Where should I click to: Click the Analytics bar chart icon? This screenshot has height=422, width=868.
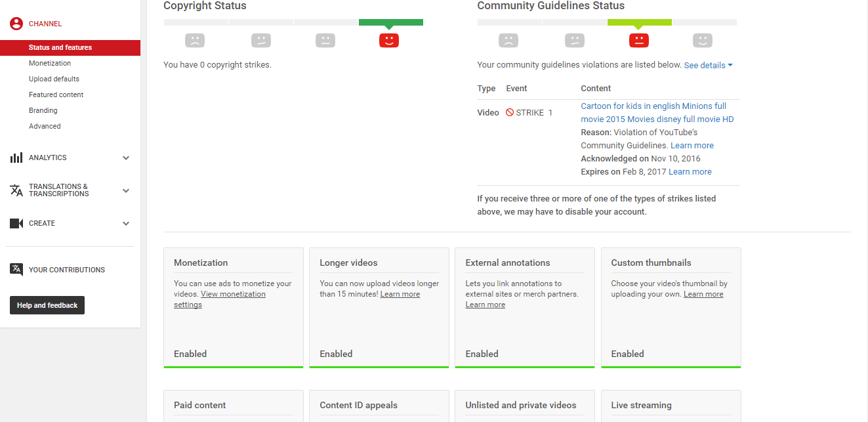pyautogui.click(x=16, y=158)
